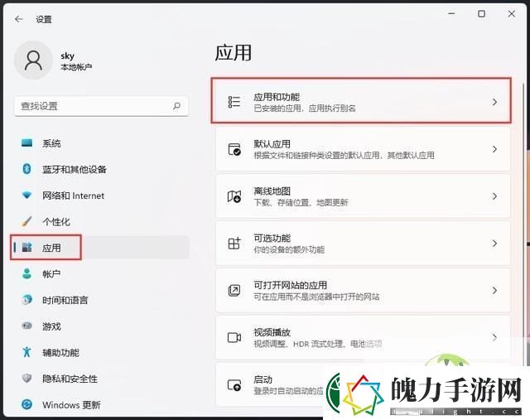
Task: Select the 帐户 person icon
Action: pyautogui.click(x=26, y=273)
